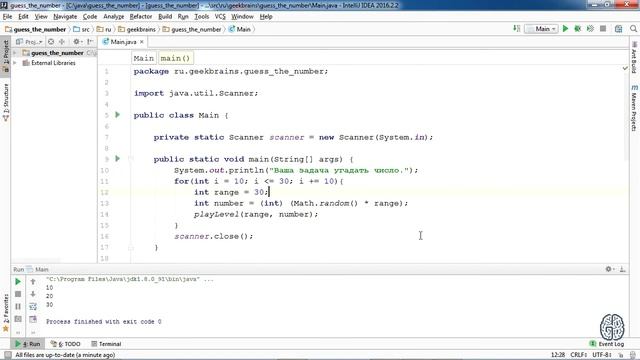Open the Project Structure icon
The height and width of the screenshot is (360, 640).
tap(619, 29)
